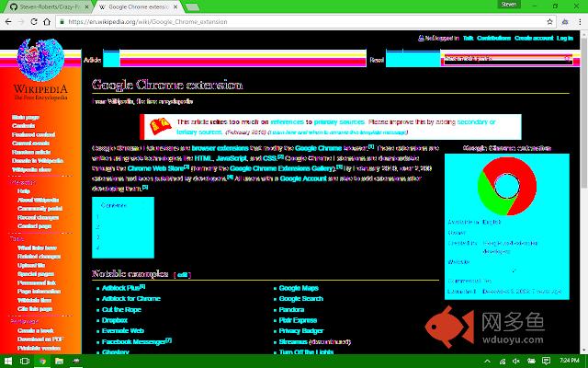The height and width of the screenshot is (368, 588).
Task: Select the Read tab
Action: (377, 60)
